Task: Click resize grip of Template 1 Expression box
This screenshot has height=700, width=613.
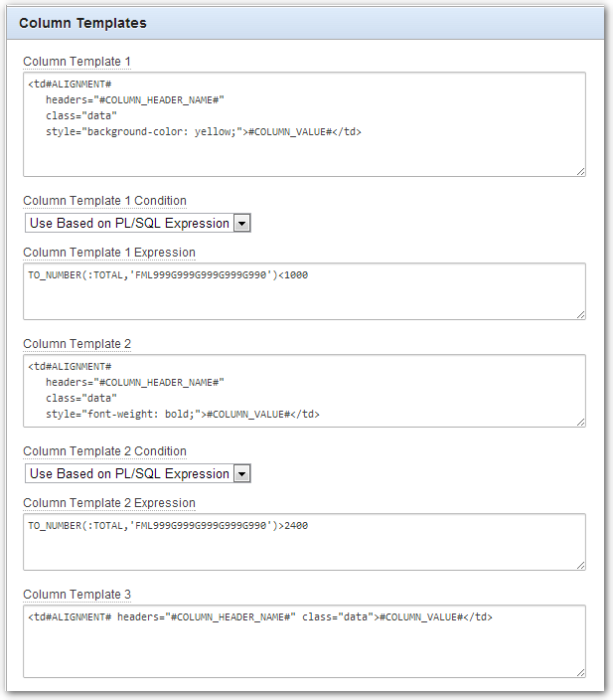Action: 580,315
